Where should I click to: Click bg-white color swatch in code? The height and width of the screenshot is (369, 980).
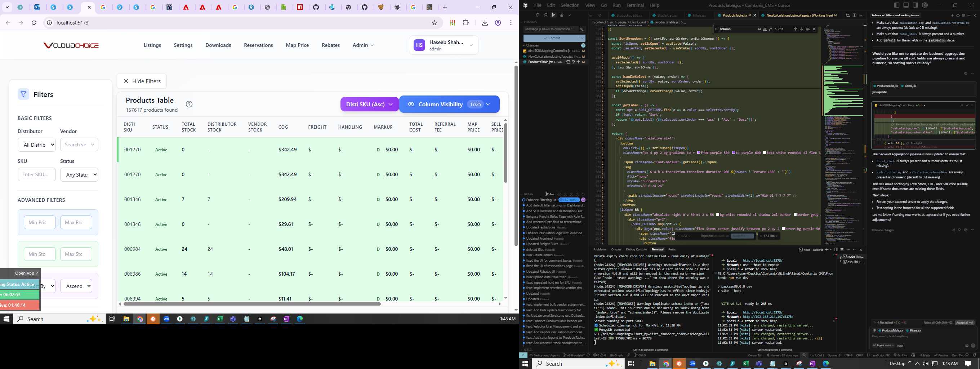[x=717, y=214]
